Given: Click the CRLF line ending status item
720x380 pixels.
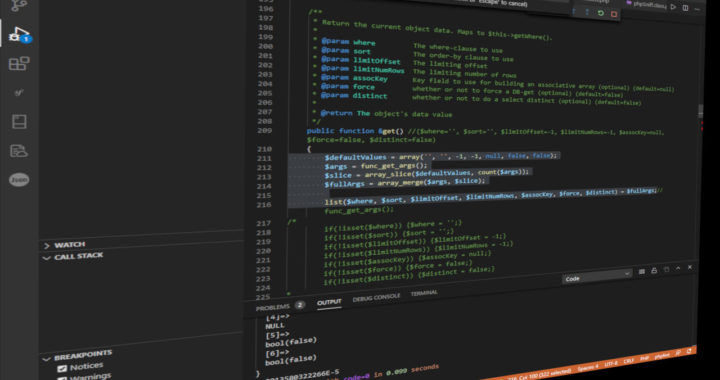Looking at the screenshot, I should click(x=629, y=361).
